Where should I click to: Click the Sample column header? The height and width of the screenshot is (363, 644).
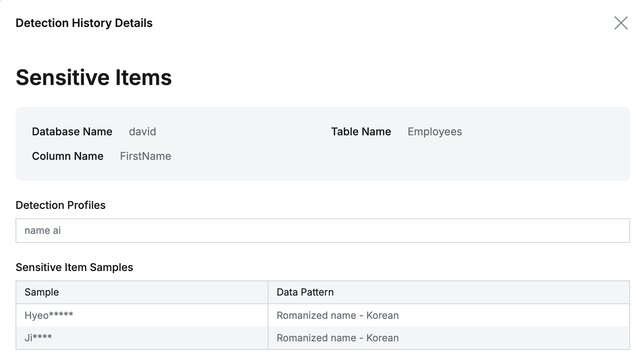click(42, 292)
